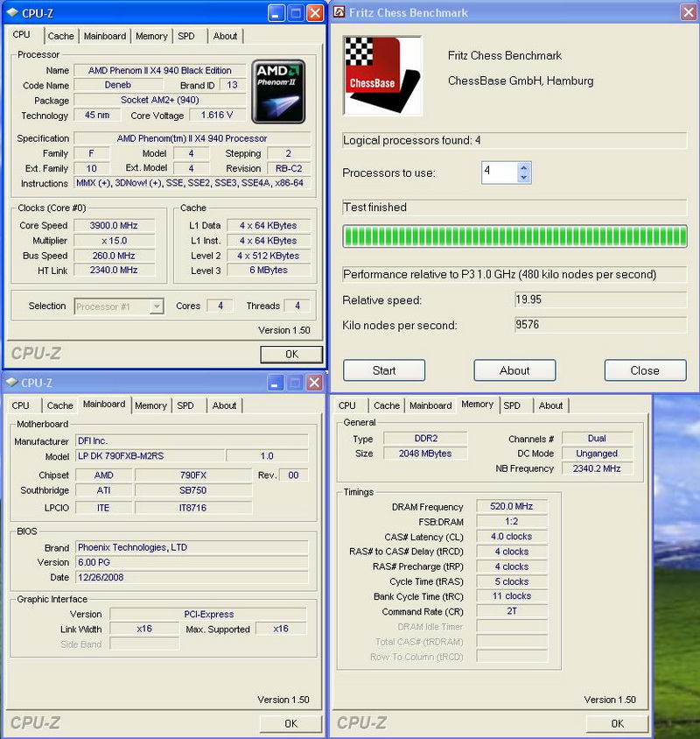Click the Close button in Fritz Chess Benchmark
The width and height of the screenshot is (700, 739).
645,370
